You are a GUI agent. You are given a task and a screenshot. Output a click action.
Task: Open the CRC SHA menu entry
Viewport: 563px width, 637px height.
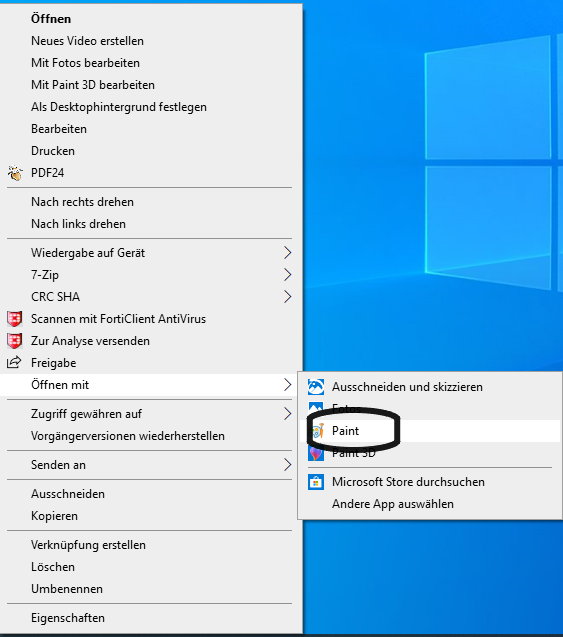[x=151, y=297]
